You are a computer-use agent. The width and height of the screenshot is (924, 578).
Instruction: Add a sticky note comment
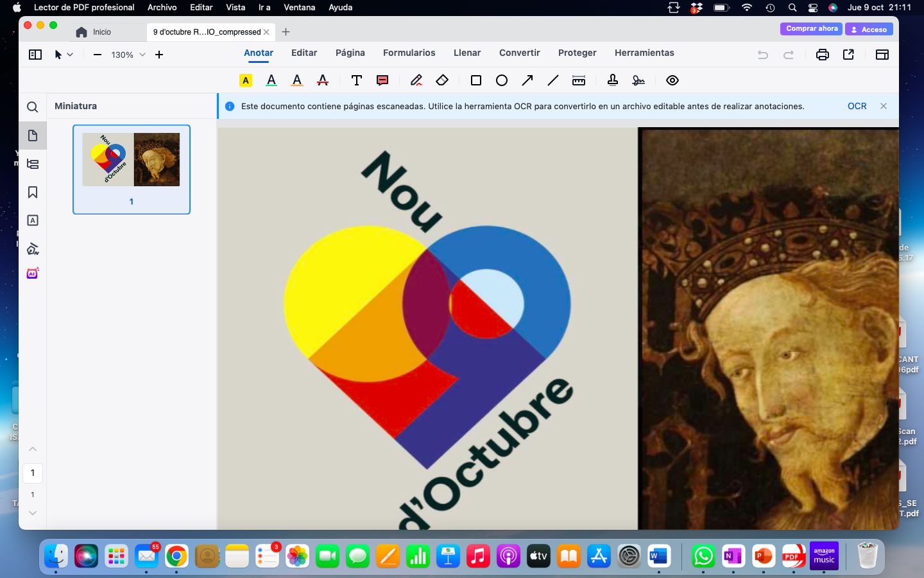click(382, 80)
